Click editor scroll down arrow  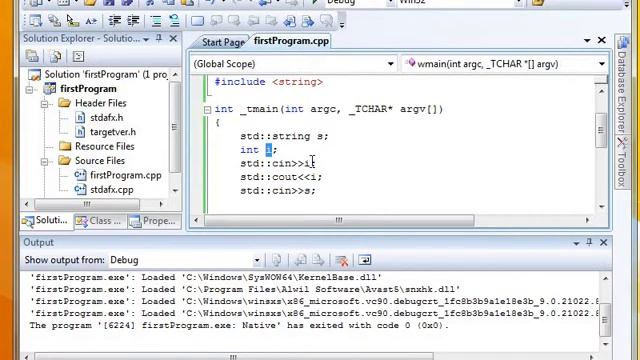click(602, 207)
